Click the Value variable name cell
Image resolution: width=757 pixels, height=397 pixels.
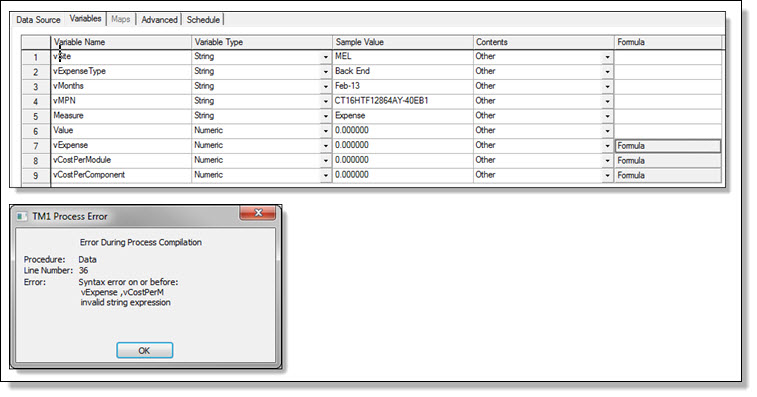pyautogui.click(x=121, y=130)
